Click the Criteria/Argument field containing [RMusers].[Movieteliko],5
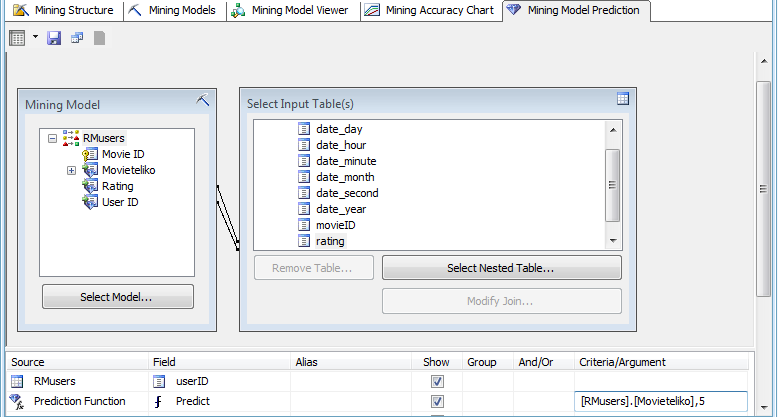Image resolution: width=778 pixels, height=417 pixels. pos(661,401)
